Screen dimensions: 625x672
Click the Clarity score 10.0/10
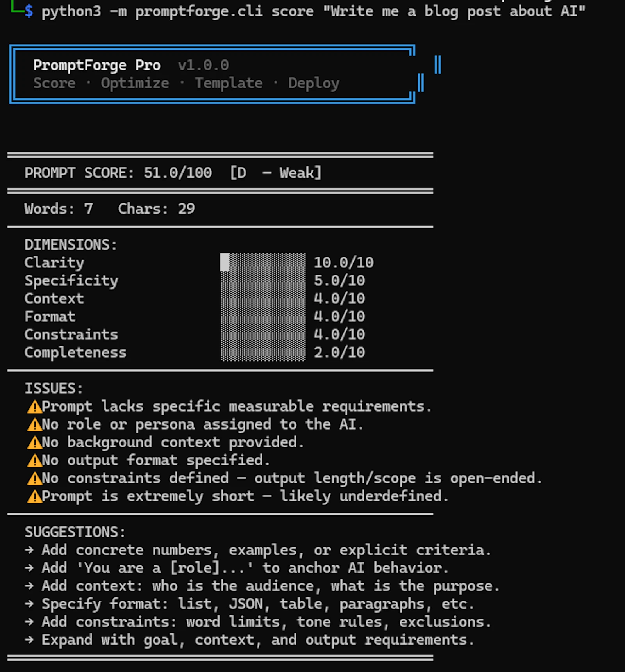pyautogui.click(x=344, y=262)
